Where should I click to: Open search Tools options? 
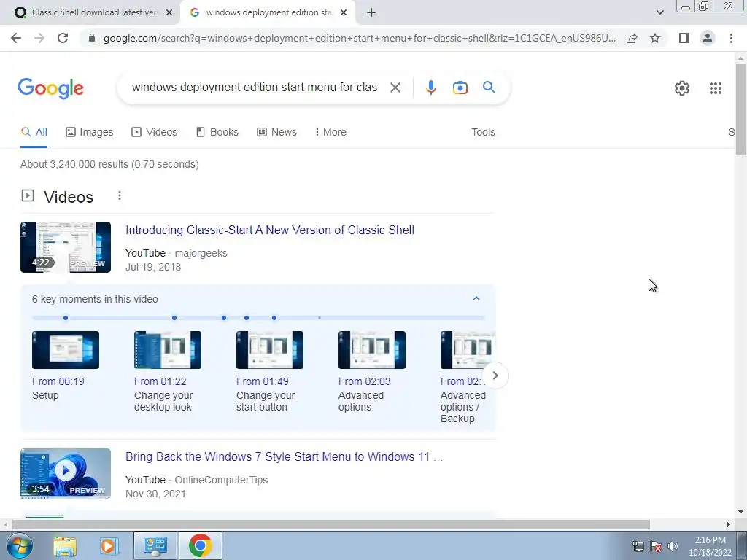tap(483, 132)
